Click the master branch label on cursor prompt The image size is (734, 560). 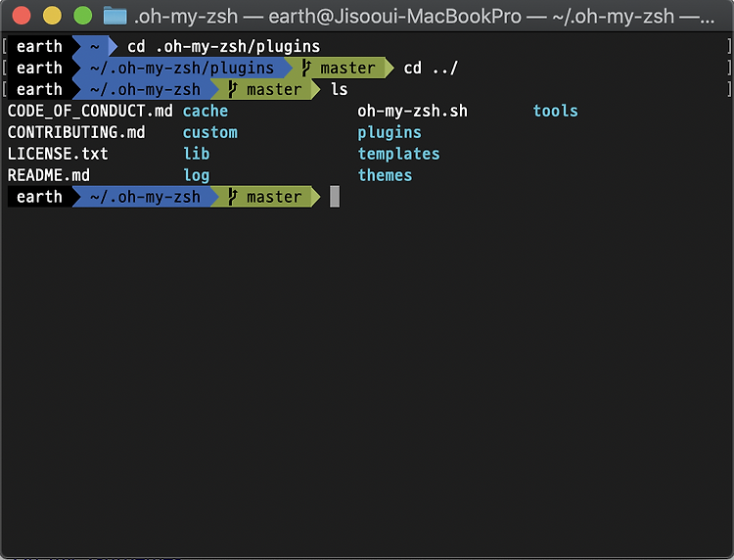[274, 197]
